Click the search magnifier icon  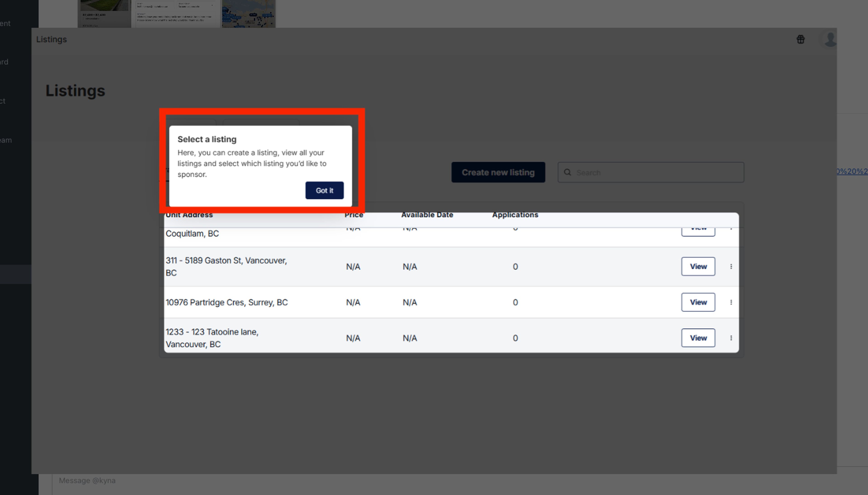(567, 172)
